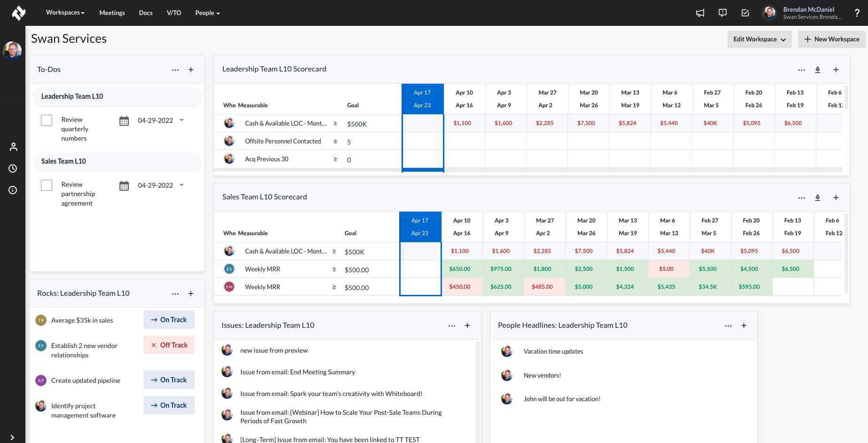Image resolution: width=868 pixels, height=443 pixels.
Task: Open the clock icon in left sidebar
Action: tap(13, 168)
